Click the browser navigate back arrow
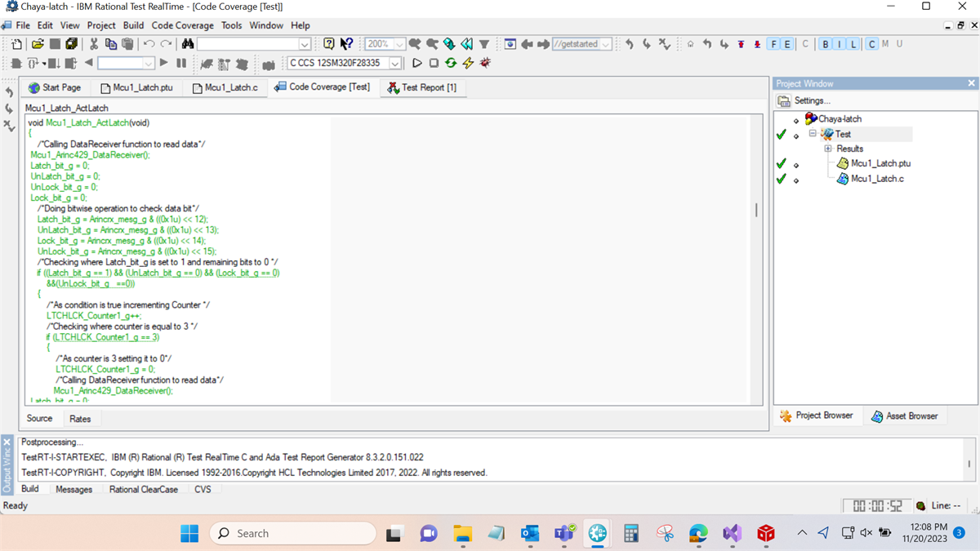The width and height of the screenshot is (980, 551). coord(528,44)
